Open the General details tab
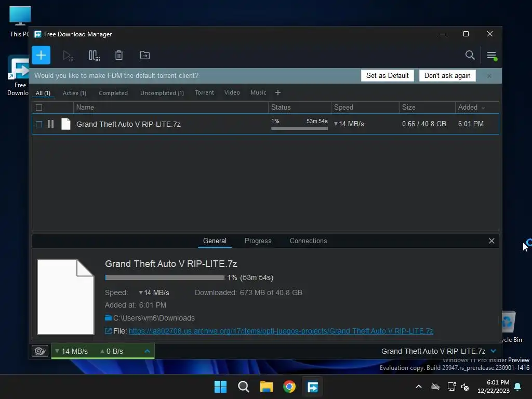 point(215,241)
